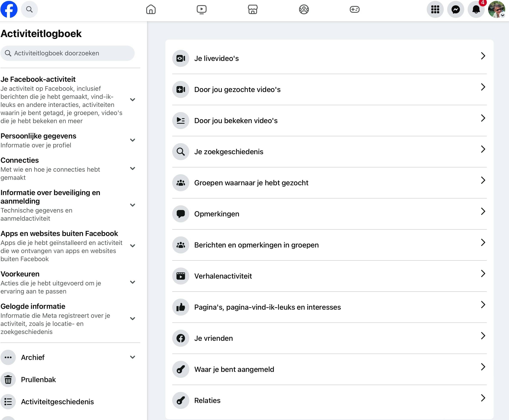The image size is (509, 420).
Task: Click the Watch video icon
Action: tap(201, 9)
